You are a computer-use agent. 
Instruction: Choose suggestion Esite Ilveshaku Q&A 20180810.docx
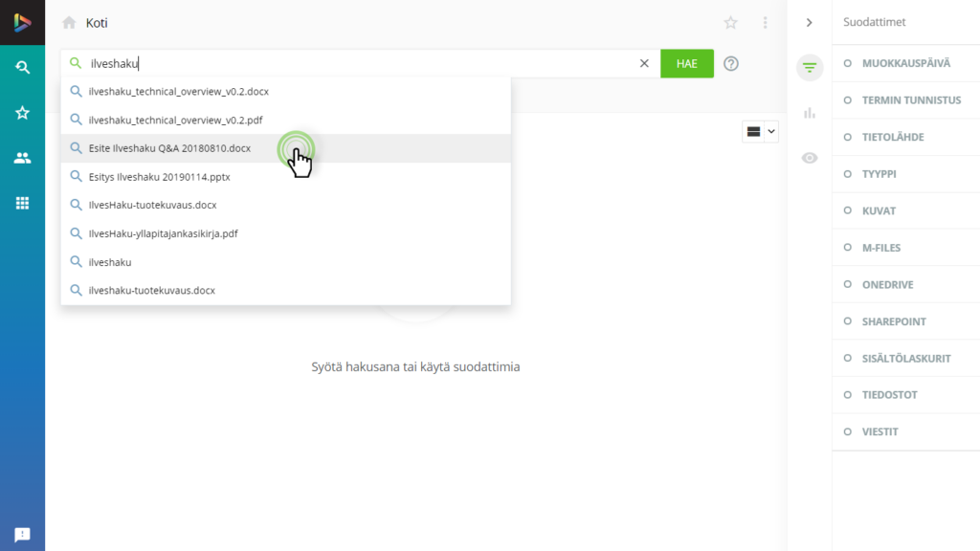[x=285, y=148]
